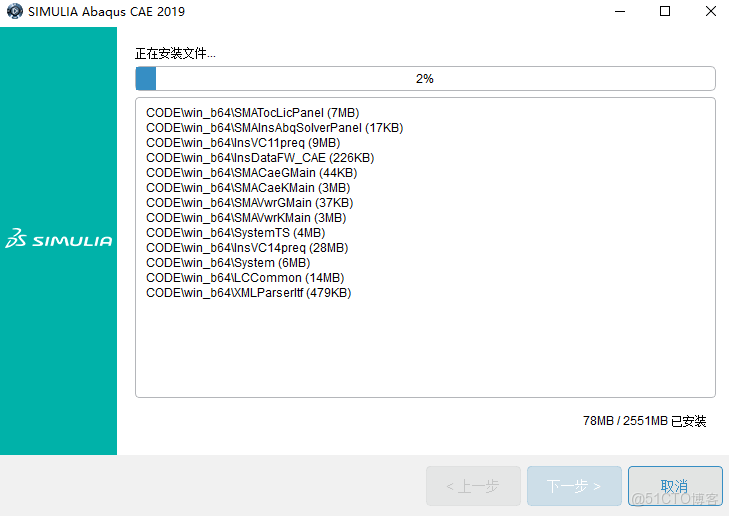The height and width of the screenshot is (516, 729).
Task: Select the SMACaeKMain (3MB) line
Action: pyautogui.click(x=248, y=188)
